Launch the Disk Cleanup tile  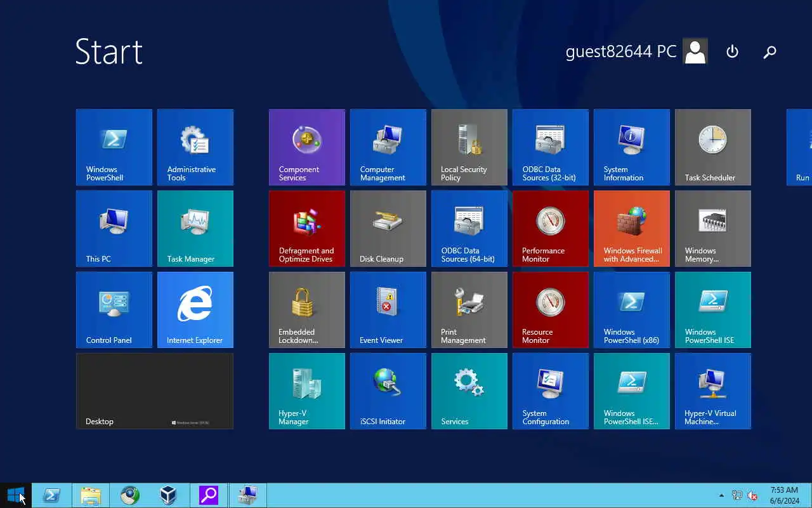[388, 229]
